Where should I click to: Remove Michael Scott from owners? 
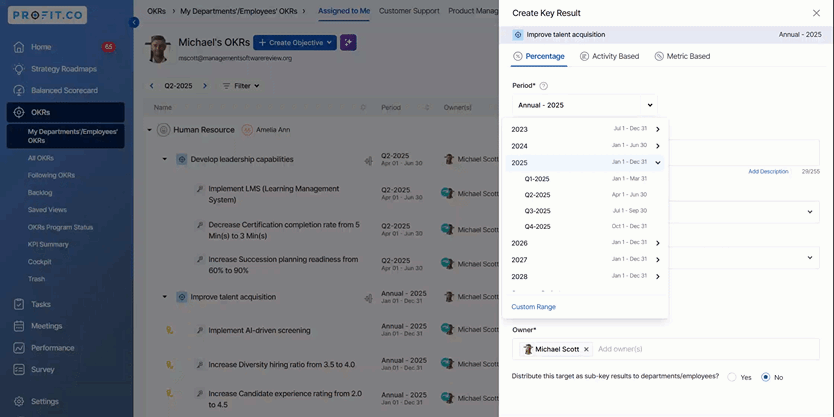(x=586, y=349)
